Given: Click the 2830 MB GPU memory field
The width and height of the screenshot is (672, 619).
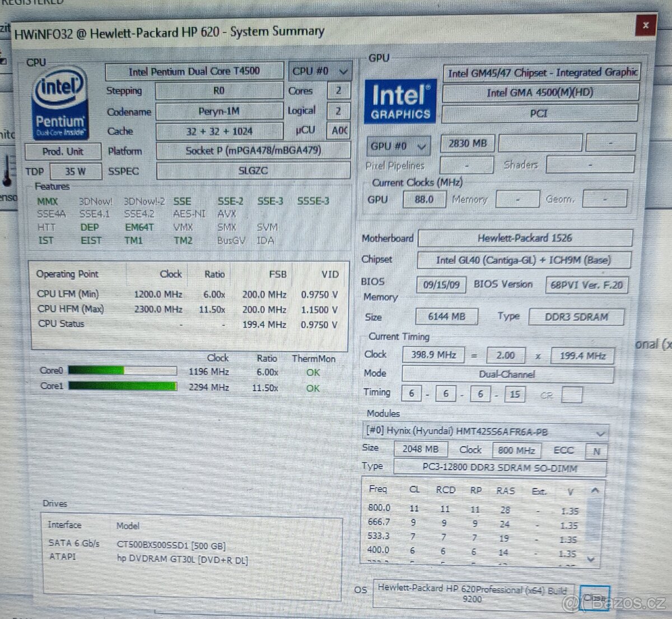Looking at the screenshot, I should click(x=466, y=143).
